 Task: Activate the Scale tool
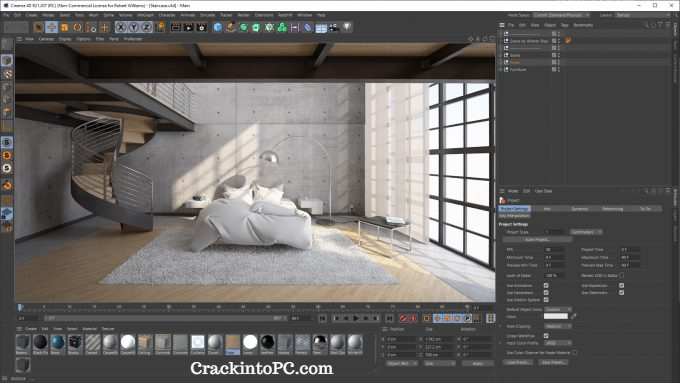[65, 27]
